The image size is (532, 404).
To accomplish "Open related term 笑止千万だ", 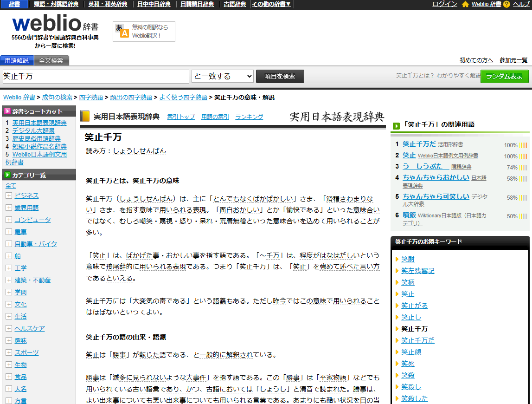I will click(419, 144).
